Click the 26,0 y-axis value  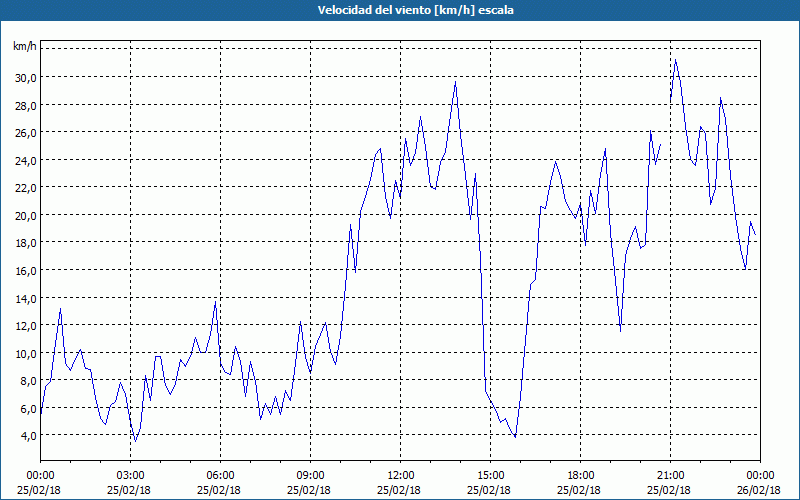[26, 133]
